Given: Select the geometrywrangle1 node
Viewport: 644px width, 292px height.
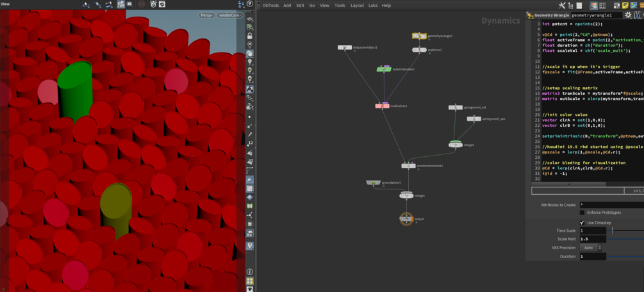Looking at the screenshot, I should 419,36.
